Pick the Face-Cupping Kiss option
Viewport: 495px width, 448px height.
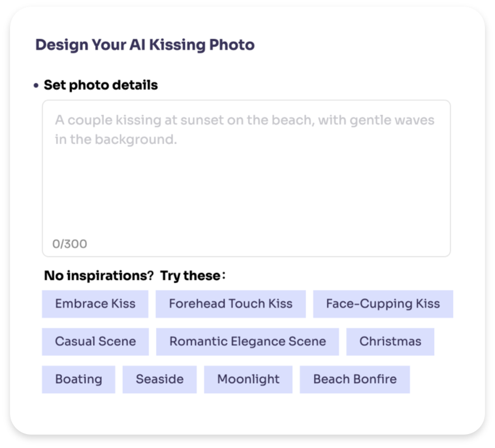(383, 304)
